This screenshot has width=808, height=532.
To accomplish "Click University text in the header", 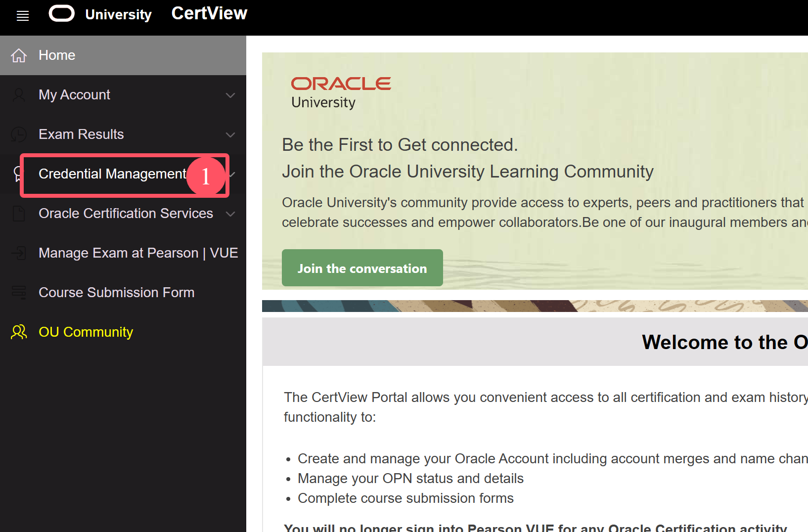I will (118, 15).
